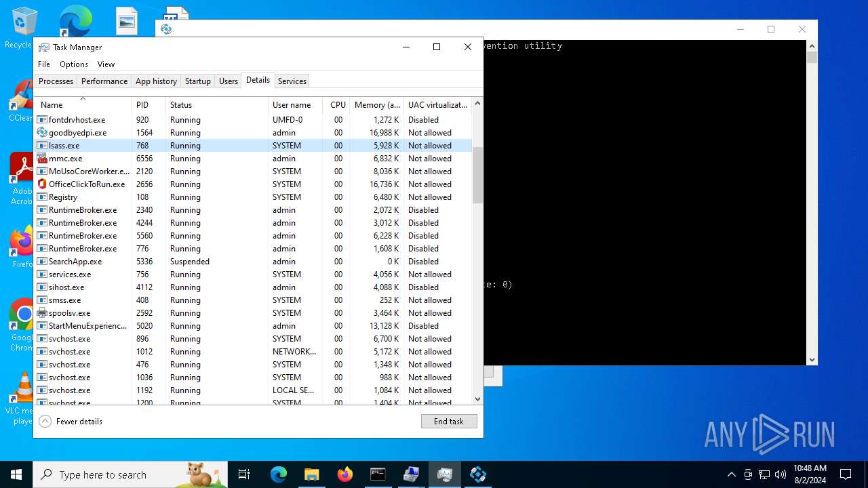The width and height of the screenshot is (868, 488).
Task: Collapse view with Fewer details
Action: (71, 422)
